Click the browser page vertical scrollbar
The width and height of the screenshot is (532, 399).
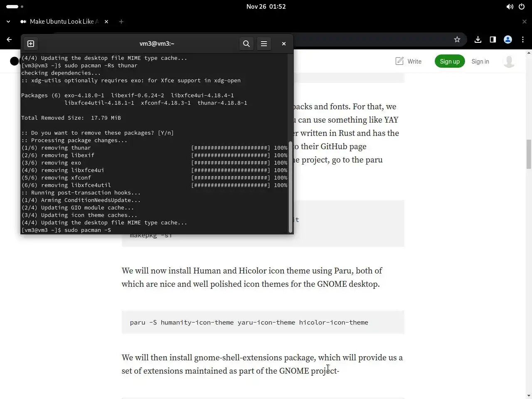pyautogui.click(x=529, y=154)
